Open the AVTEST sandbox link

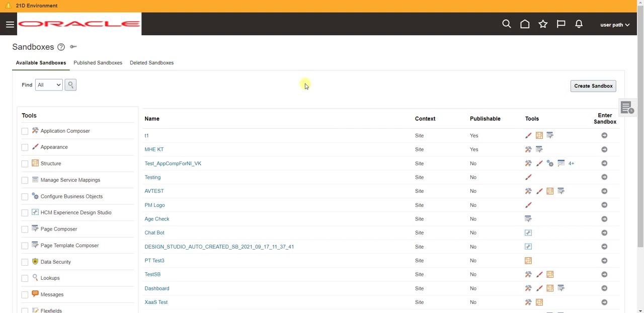[x=154, y=191]
